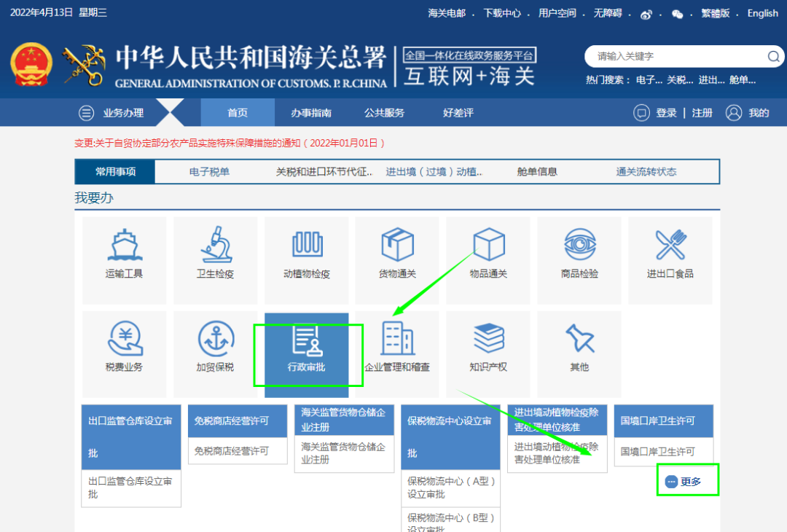This screenshot has height=532, width=787.
Task: Go to 首页 in the navigation bar
Action: click(238, 112)
